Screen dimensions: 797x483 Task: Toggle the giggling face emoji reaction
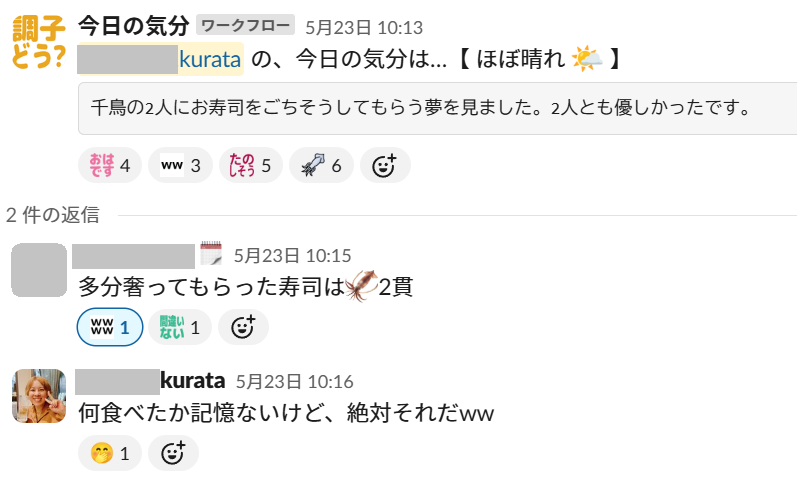(110, 453)
